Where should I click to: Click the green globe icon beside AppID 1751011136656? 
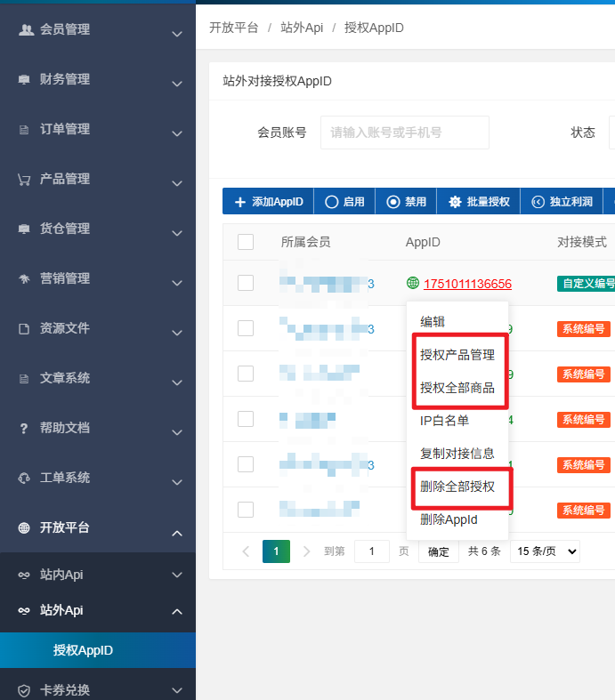(412, 284)
